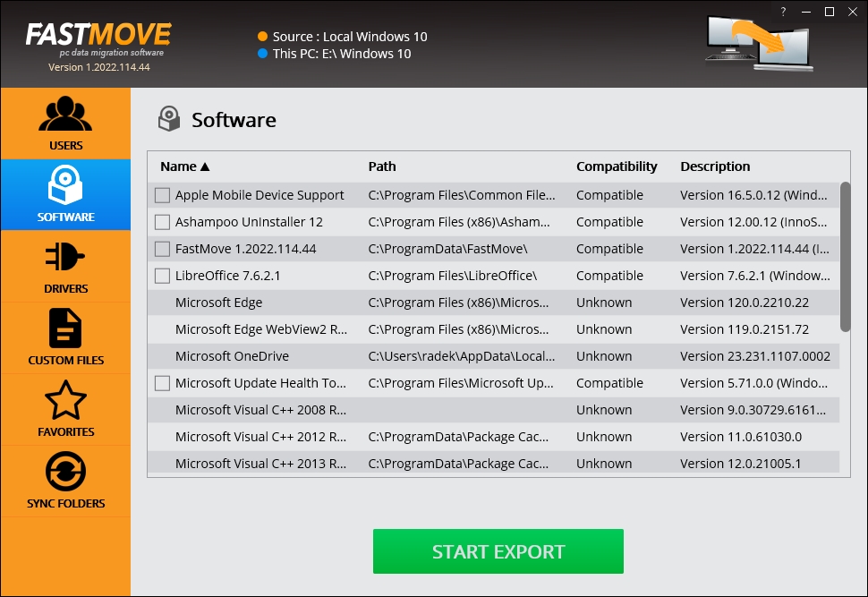Open the Custom Files document icon
The height and width of the screenshot is (597, 868).
[65, 328]
